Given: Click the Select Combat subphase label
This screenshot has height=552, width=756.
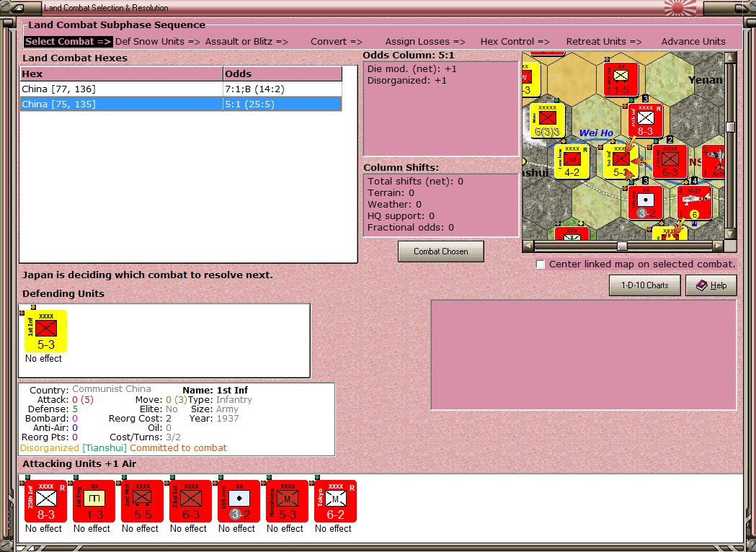Looking at the screenshot, I should [x=68, y=42].
